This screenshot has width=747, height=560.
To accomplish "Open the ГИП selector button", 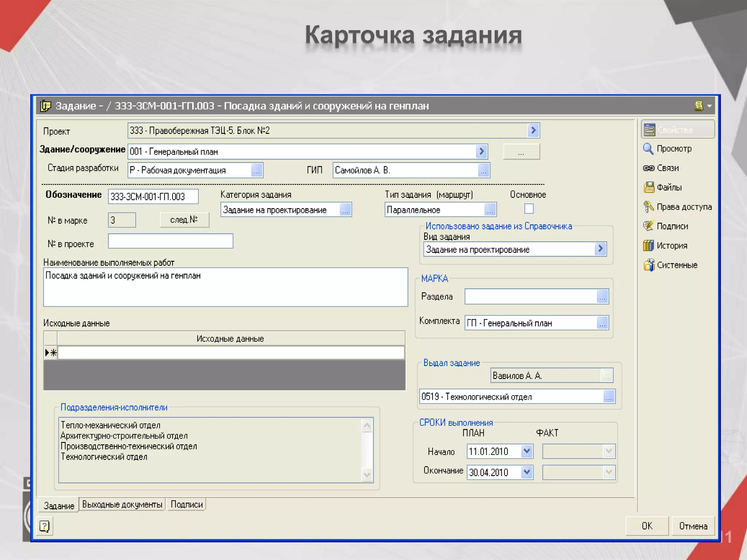I will tap(484, 170).
